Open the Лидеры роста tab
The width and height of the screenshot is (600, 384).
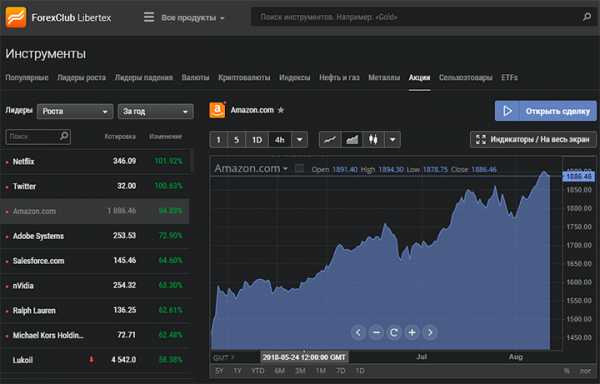tap(82, 78)
